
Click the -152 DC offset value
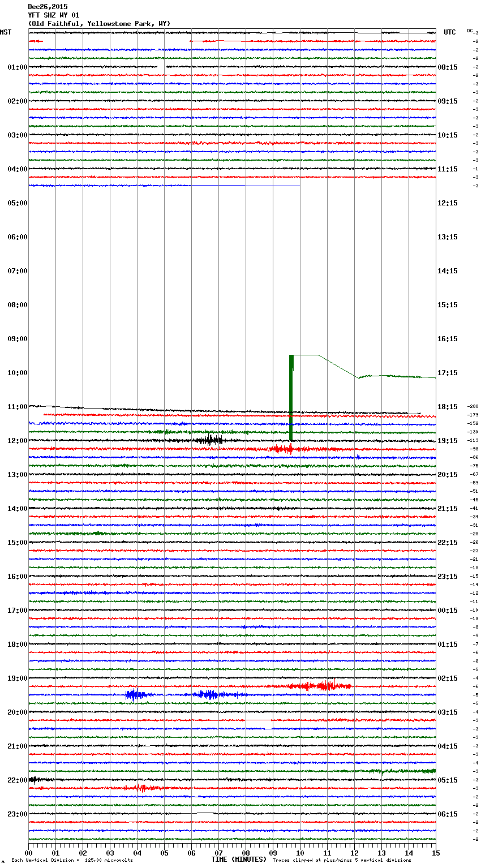point(473,424)
